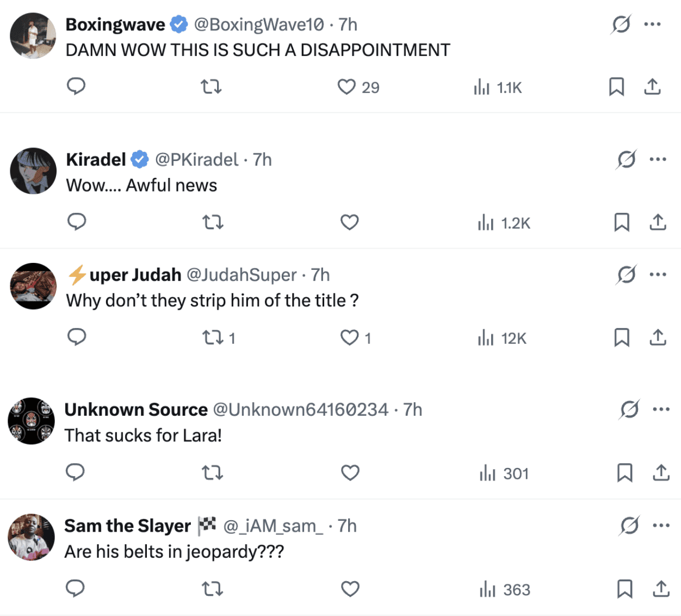The height and width of the screenshot is (616, 681).
Task: Reply to Kiradel's "Awful news" tweet
Action: coord(77,222)
